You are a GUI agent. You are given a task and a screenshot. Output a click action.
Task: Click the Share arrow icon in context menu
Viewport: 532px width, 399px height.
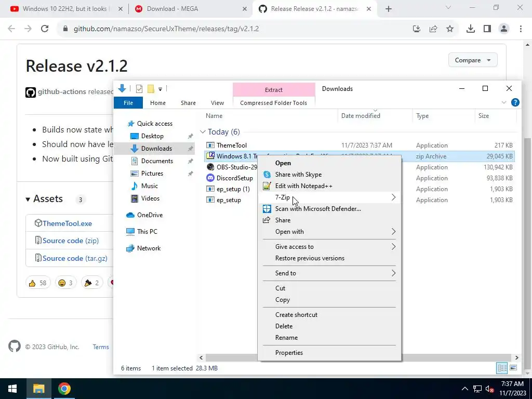267,220
